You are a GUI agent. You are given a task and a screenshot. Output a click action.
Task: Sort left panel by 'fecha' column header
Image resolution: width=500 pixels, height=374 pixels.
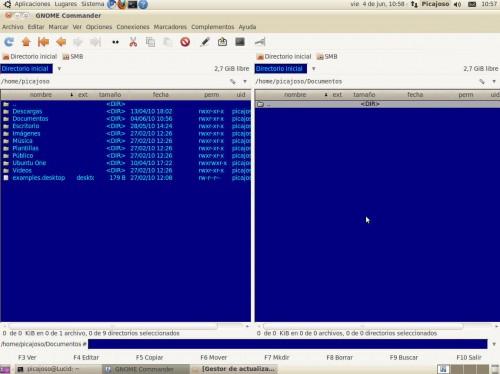pyautogui.click(x=161, y=95)
